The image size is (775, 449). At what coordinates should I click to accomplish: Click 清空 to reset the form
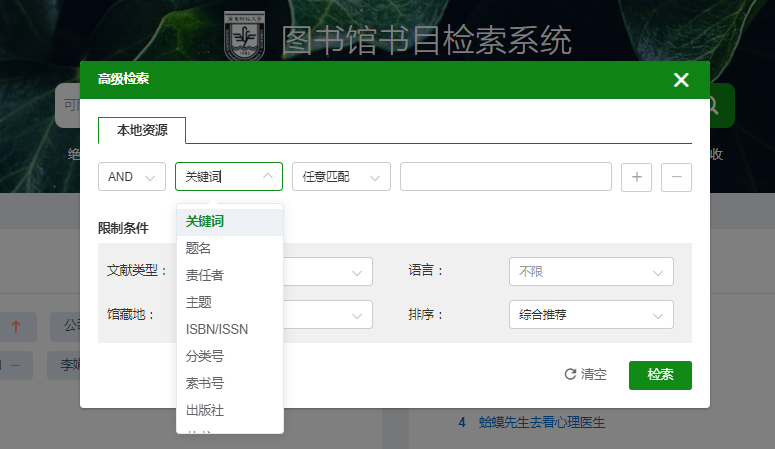click(x=586, y=375)
